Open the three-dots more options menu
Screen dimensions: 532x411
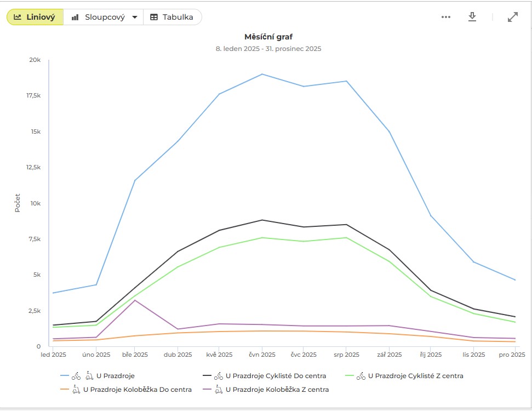pyautogui.click(x=446, y=17)
